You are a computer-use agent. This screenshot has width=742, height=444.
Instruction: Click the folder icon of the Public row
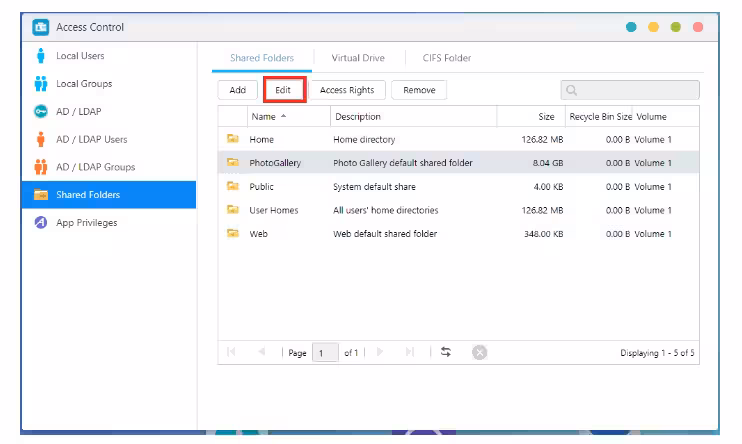[x=233, y=186]
